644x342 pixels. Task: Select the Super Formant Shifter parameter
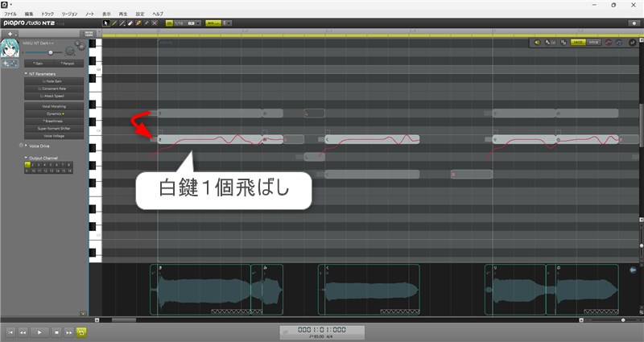coord(54,129)
